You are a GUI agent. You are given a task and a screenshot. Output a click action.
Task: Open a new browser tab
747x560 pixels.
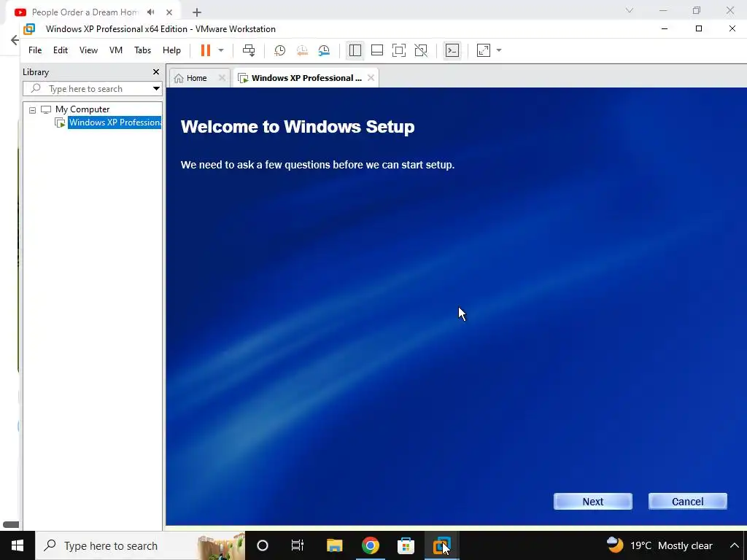197,12
